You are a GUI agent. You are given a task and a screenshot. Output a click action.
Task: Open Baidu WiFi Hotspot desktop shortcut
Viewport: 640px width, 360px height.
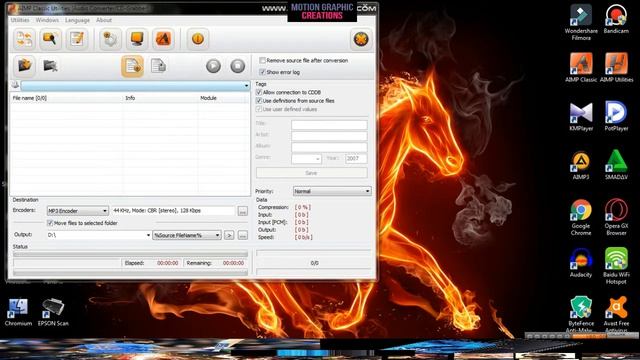(x=616, y=266)
